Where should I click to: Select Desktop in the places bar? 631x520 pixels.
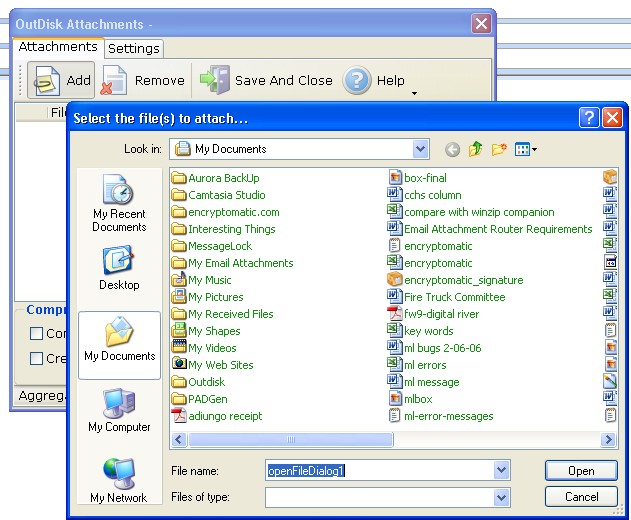coord(119,268)
